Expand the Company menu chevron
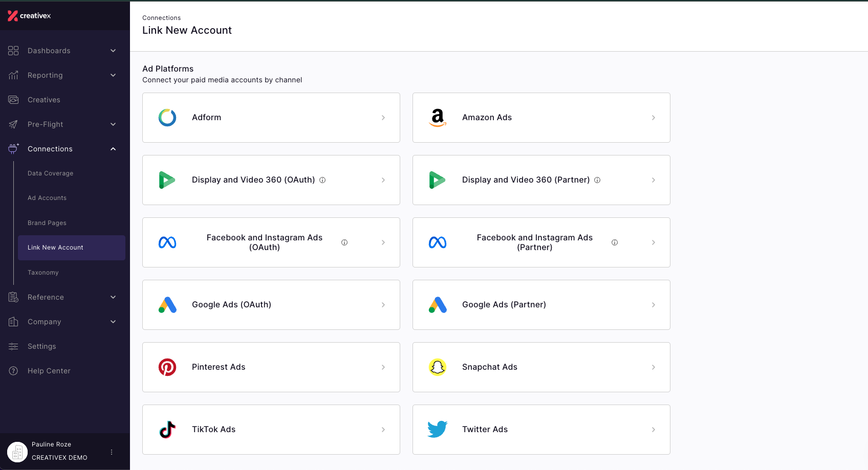The height and width of the screenshot is (470, 868). click(113, 322)
